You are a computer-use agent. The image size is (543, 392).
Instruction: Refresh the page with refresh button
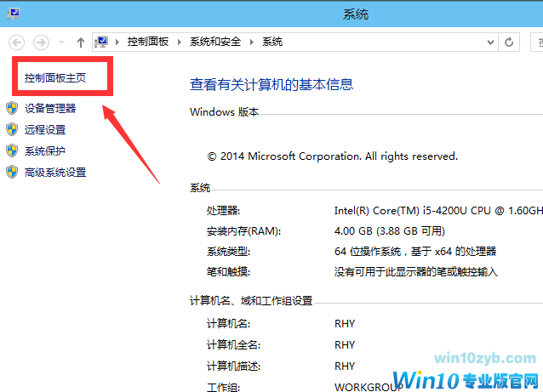(509, 43)
